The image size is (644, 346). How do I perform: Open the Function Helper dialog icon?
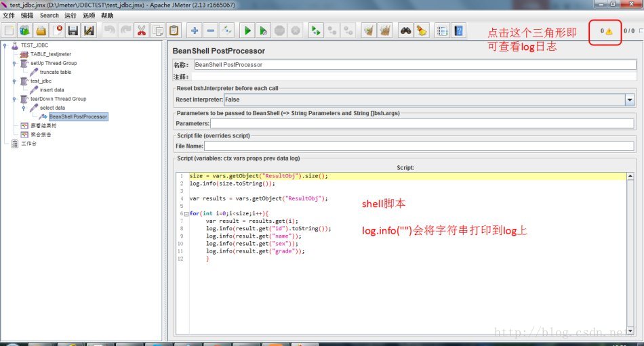443,30
